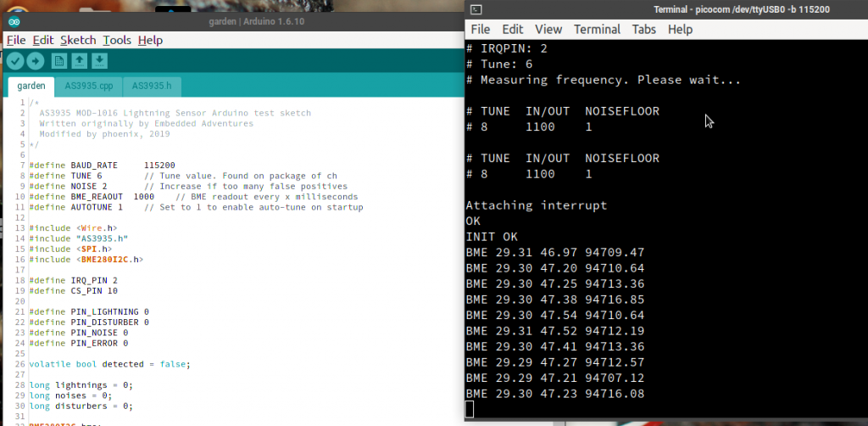Screen dimensions: 868x426
Task: Click the '#define NOISE 2' code line
Action: click(68, 186)
